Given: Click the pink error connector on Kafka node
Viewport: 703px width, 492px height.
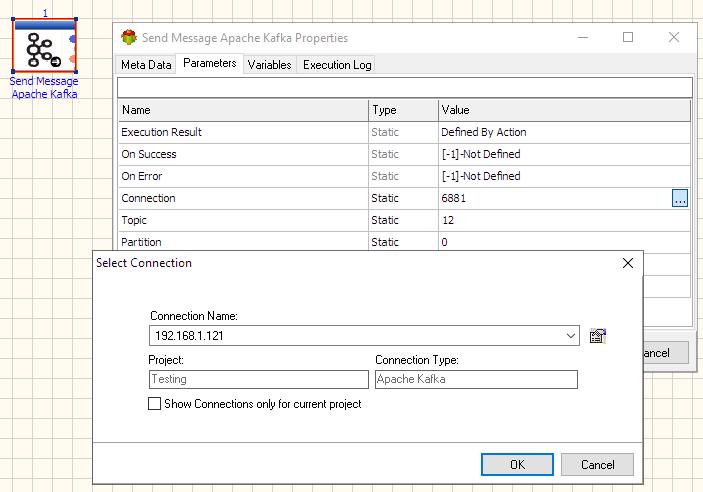Looking at the screenshot, I should click(x=73, y=59).
